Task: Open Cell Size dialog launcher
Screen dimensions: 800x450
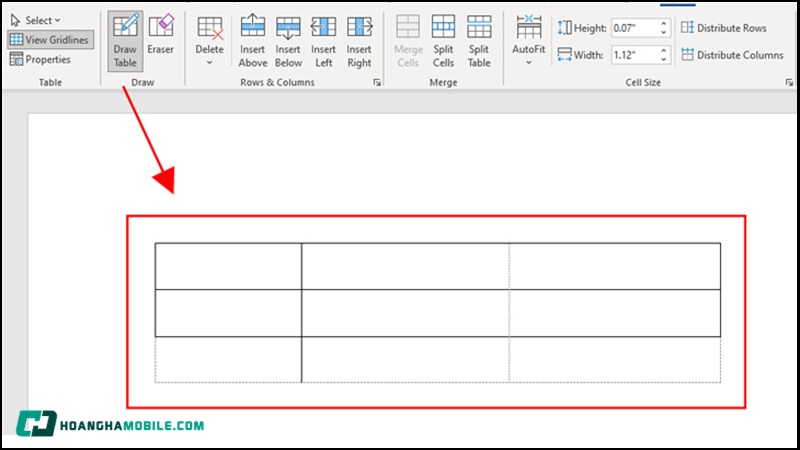Action: (789, 82)
